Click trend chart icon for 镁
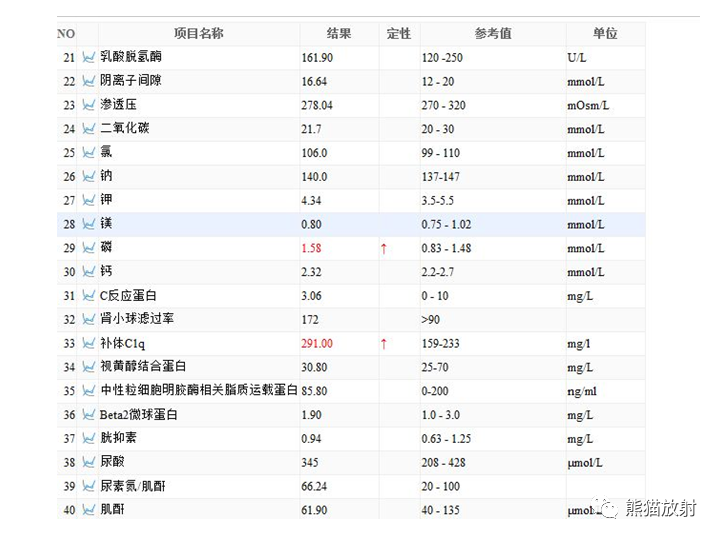This screenshot has height=540, width=720. click(x=88, y=224)
